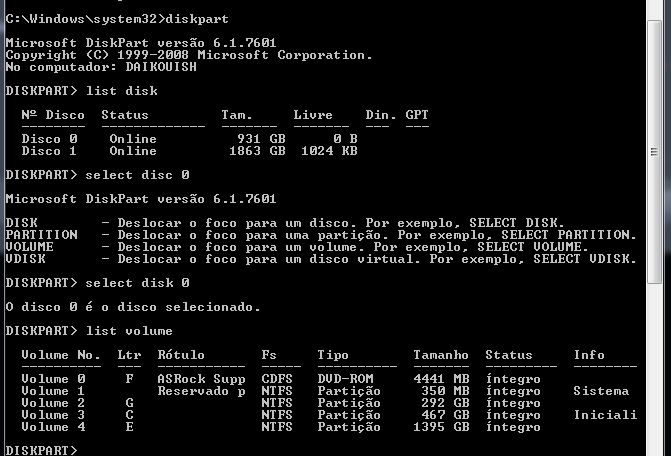Click the 'Reservado p' volume label
Image resolution: width=671 pixels, height=456 pixels.
202,391
